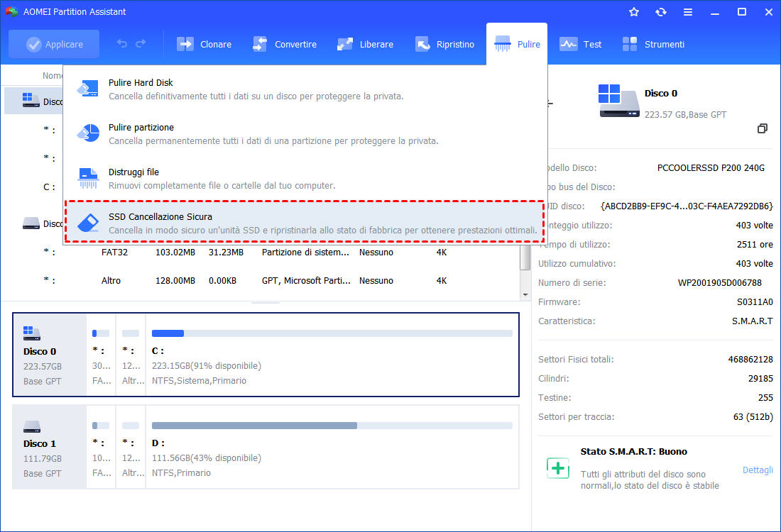The height and width of the screenshot is (532, 781).
Task: Click the model value PCCOOLERSSD P200 240G
Action: pyautogui.click(x=711, y=167)
